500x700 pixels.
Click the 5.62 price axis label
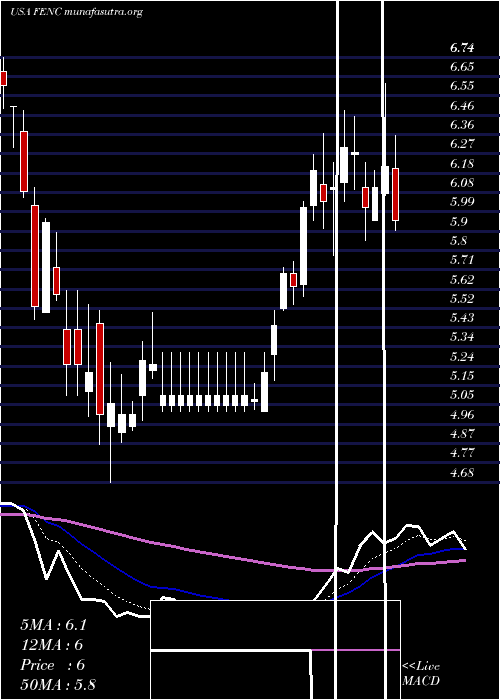click(462, 279)
